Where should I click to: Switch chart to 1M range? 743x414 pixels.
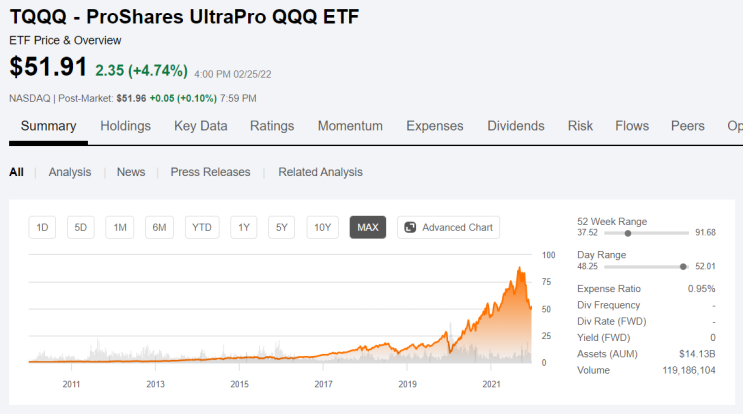pyautogui.click(x=120, y=227)
